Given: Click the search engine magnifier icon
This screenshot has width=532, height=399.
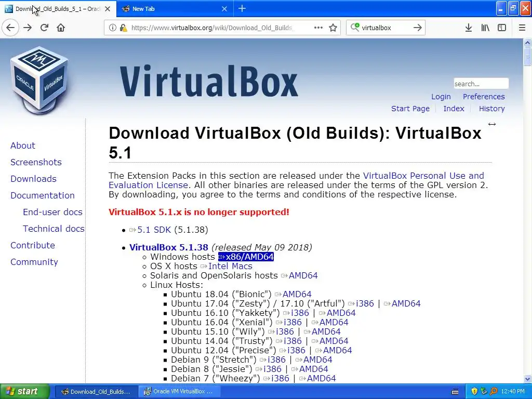Looking at the screenshot, I should (x=355, y=28).
